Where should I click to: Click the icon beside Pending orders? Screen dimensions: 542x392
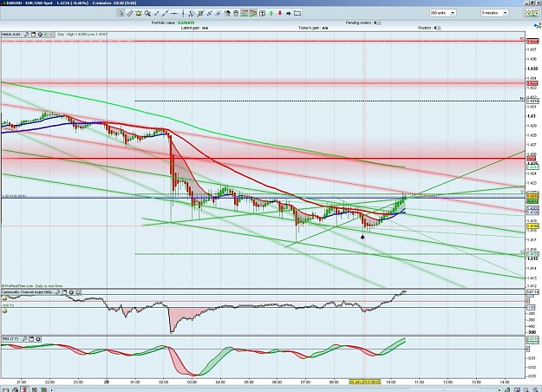pyautogui.click(x=379, y=23)
